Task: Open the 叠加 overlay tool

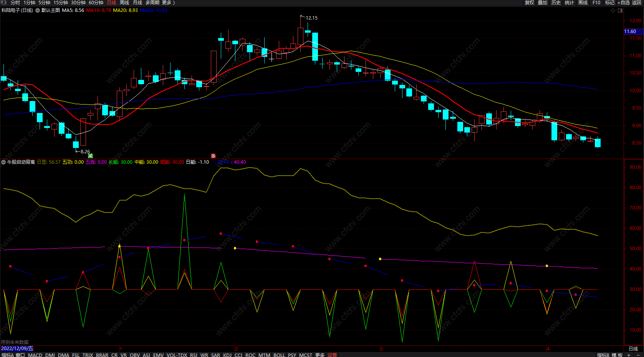Action: pyautogui.click(x=543, y=3)
